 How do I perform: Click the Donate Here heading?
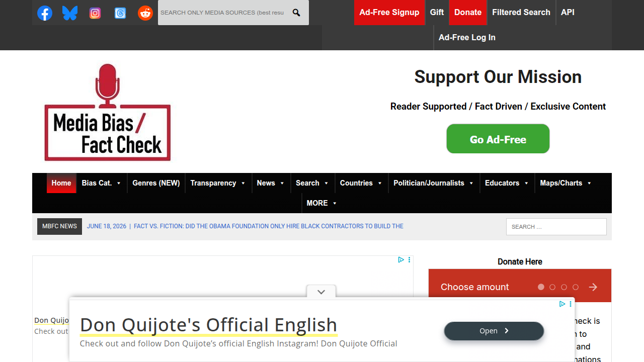[x=520, y=261]
